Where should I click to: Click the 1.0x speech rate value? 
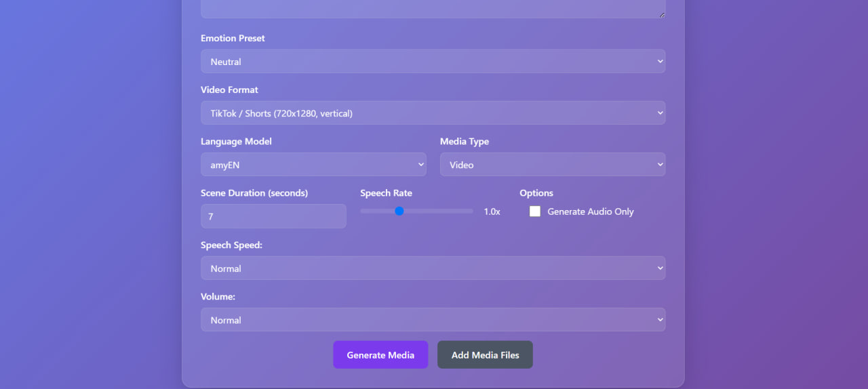pos(492,211)
